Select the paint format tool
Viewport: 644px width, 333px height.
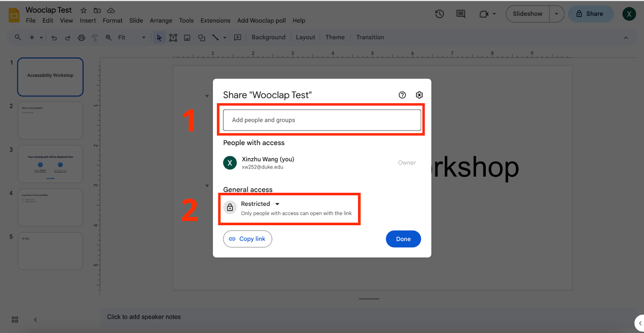[95, 37]
